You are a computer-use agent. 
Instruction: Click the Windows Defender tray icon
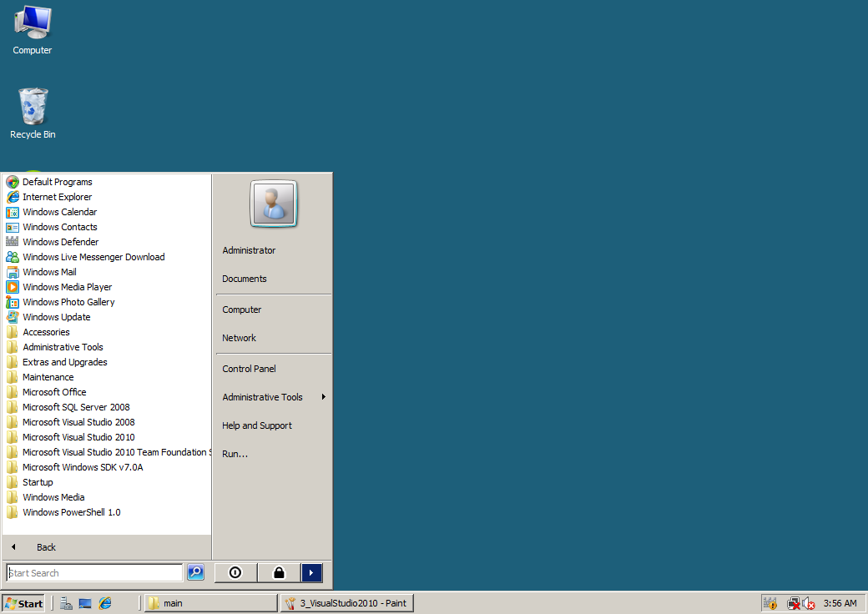pyautogui.click(x=770, y=603)
